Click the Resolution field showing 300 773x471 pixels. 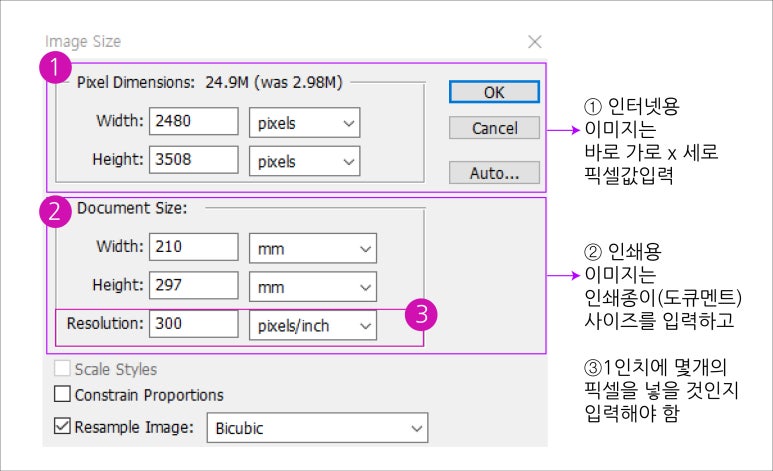(x=194, y=324)
